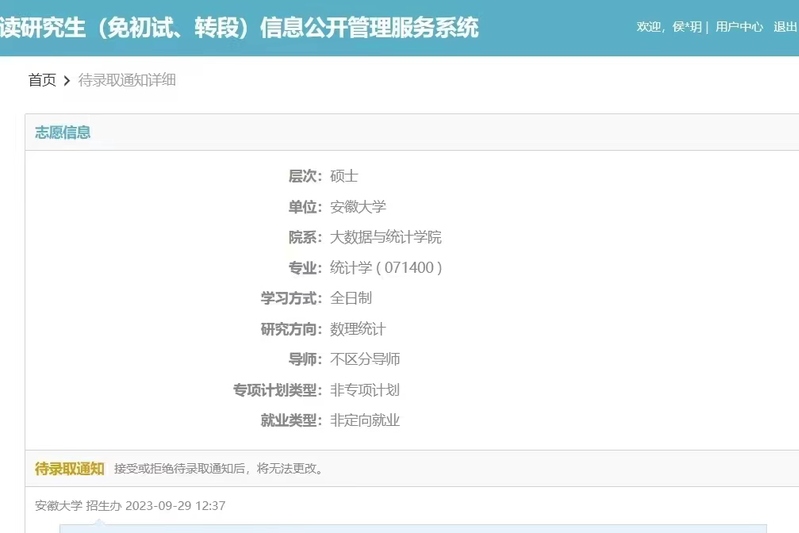Open 用户中心 in the top bar
The width and height of the screenshot is (799, 533).
(739, 27)
